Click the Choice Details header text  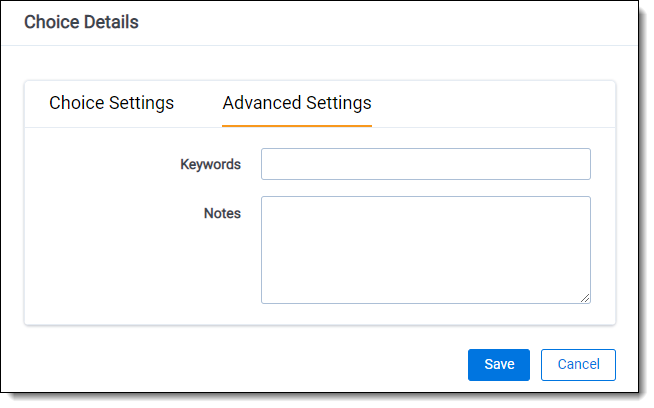point(81,22)
